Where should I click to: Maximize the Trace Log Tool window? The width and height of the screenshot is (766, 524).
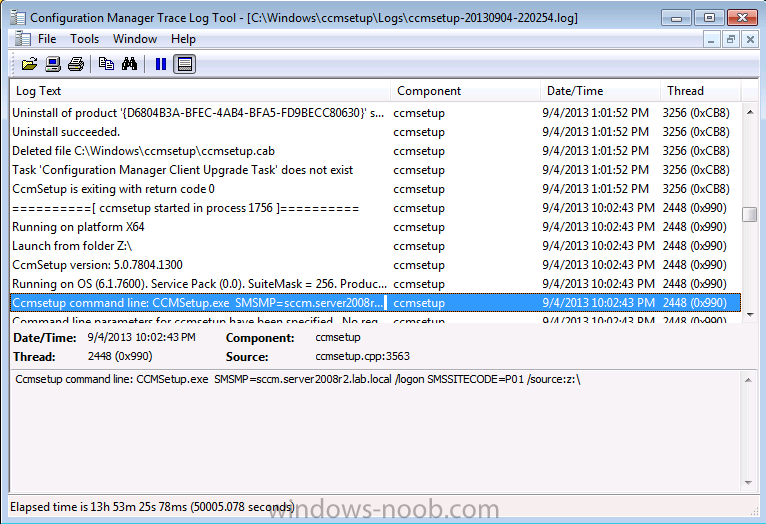point(709,18)
